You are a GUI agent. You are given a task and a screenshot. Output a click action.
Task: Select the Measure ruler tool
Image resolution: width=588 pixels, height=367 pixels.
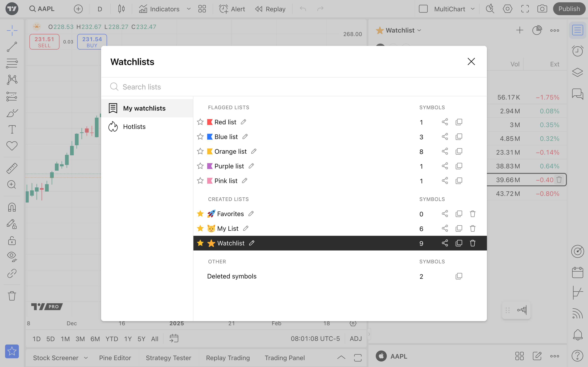tap(12, 168)
